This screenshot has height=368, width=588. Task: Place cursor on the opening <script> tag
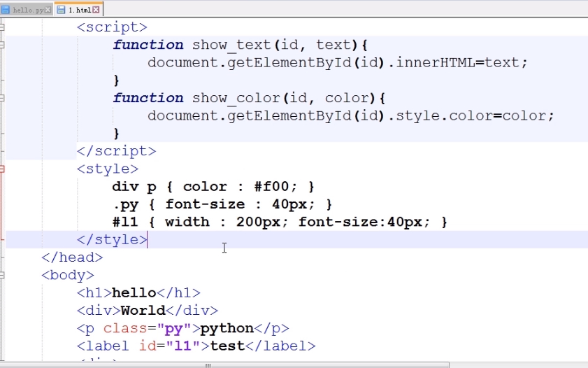click(x=112, y=27)
